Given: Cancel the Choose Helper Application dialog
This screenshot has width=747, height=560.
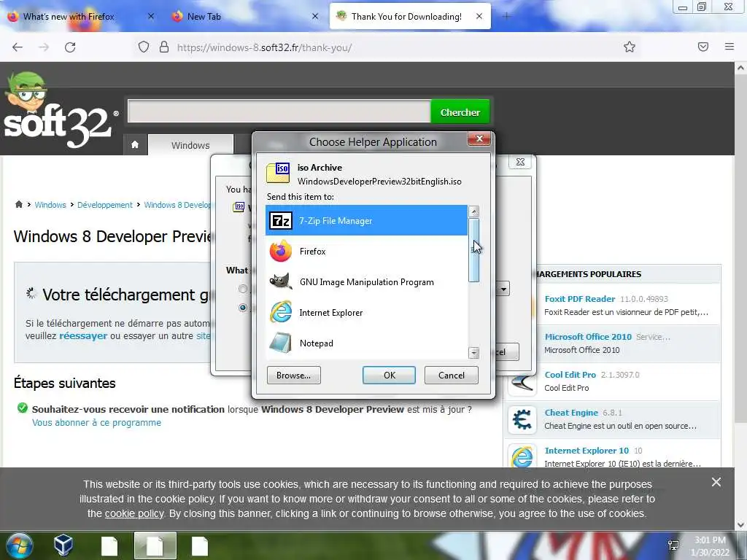Looking at the screenshot, I should pos(451,376).
